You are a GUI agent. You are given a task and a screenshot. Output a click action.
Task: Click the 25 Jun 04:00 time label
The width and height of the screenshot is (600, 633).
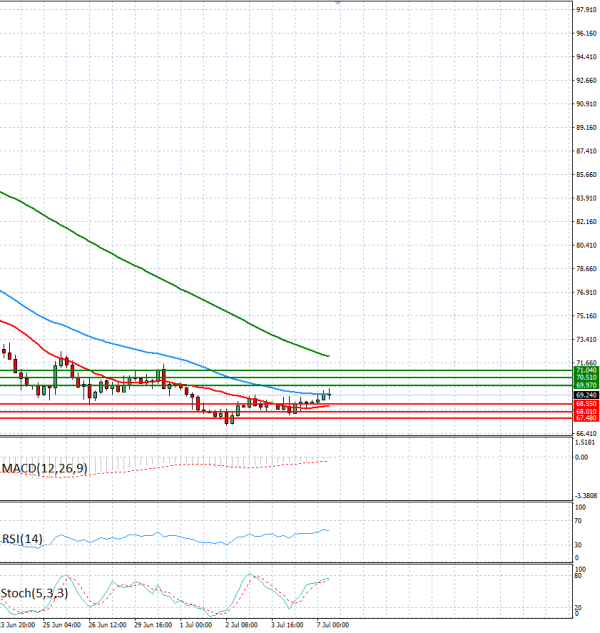[x=61, y=625]
